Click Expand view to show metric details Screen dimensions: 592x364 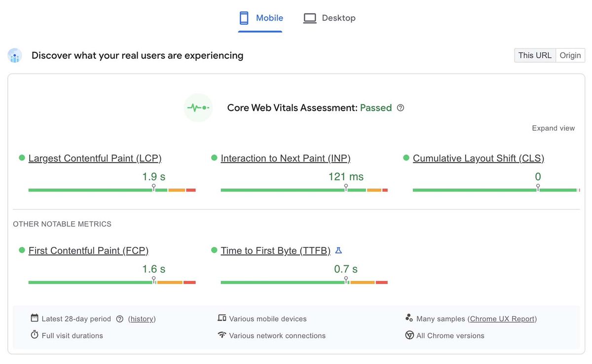pos(553,128)
